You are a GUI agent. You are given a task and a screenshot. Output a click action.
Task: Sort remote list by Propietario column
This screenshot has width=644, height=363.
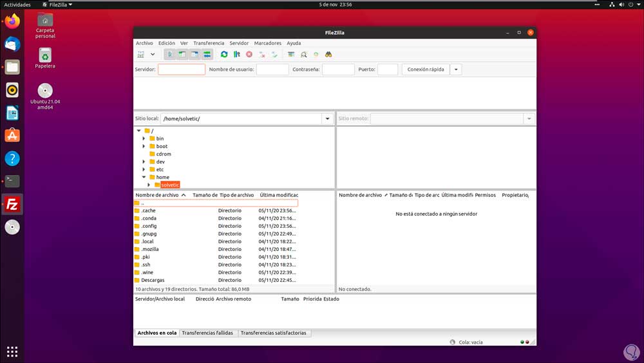(515, 195)
